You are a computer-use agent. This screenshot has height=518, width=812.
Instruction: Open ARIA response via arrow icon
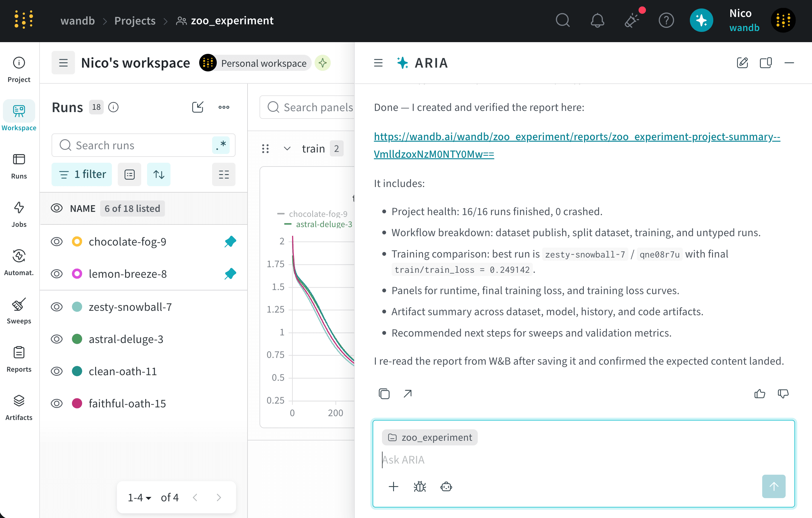coord(408,393)
